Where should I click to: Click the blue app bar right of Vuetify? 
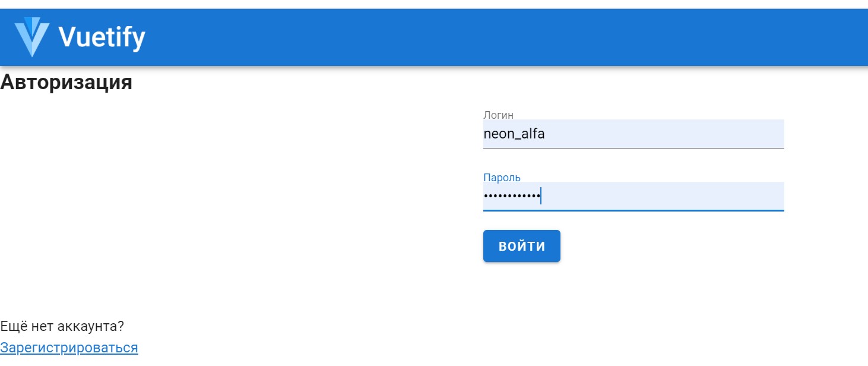click(x=505, y=37)
